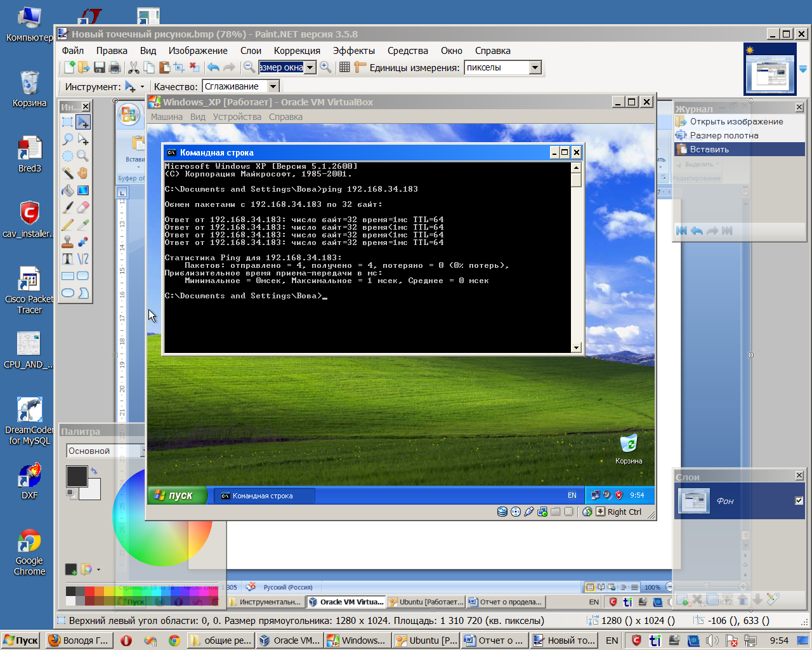Switch to Ubuntu taskbar window
812x650 pixels.
(x=427, y=640)
